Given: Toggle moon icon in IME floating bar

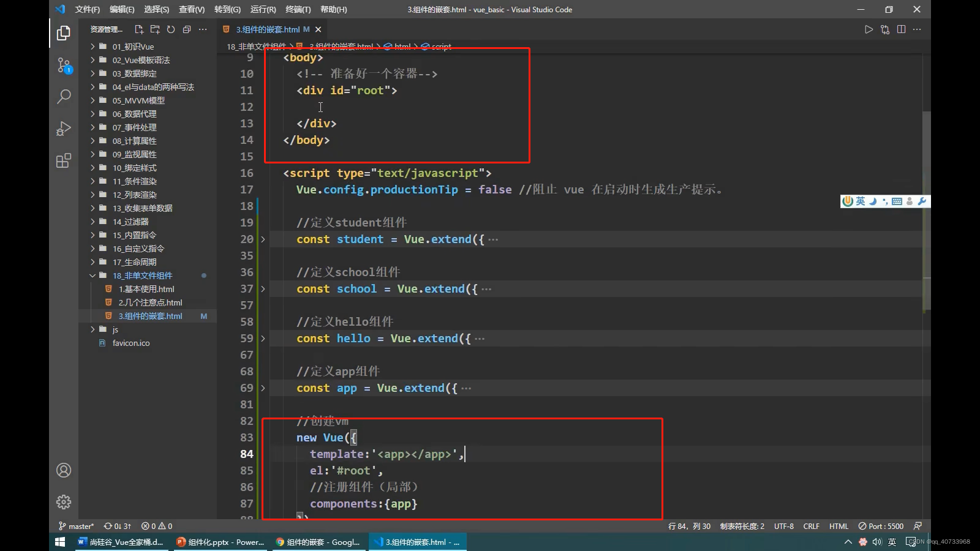Looking at the screenshot, I should (873, 201).
